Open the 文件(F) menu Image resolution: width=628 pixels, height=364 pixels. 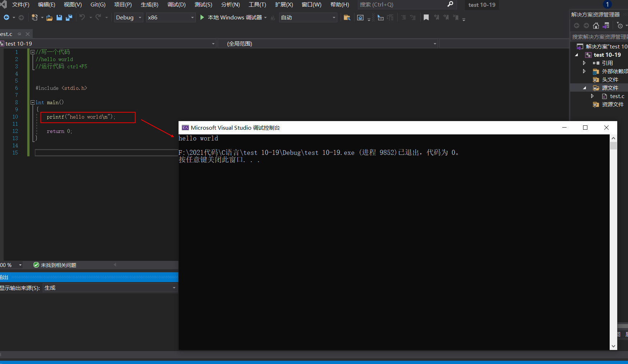[20, 5]
